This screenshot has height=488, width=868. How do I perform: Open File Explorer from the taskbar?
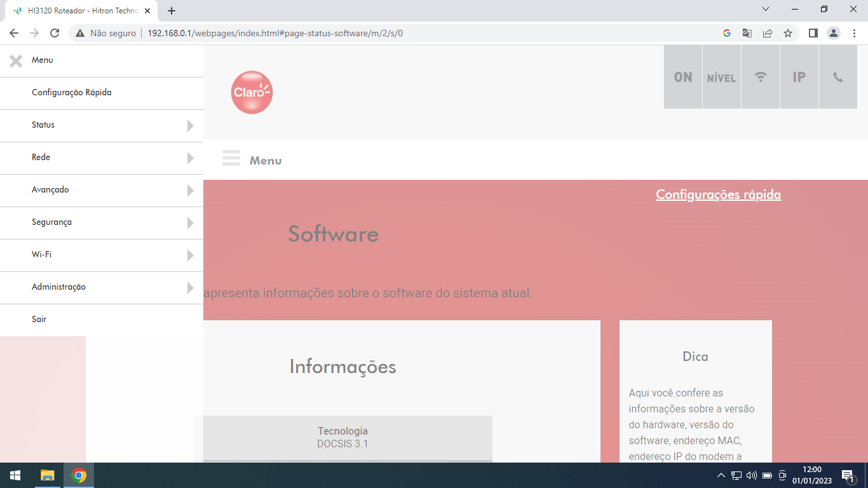[48, 475]
